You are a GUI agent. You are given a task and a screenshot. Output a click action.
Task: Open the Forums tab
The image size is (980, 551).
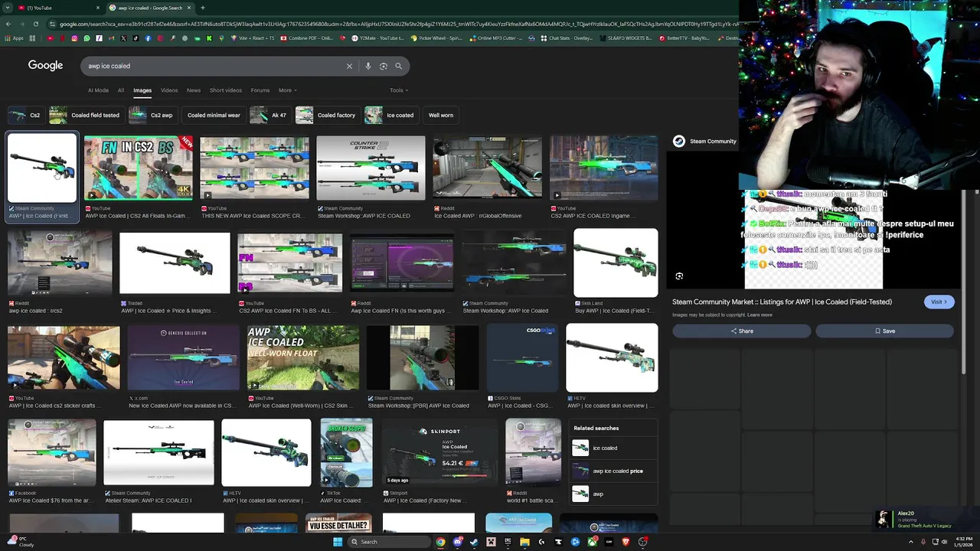[x=260, y=90]
